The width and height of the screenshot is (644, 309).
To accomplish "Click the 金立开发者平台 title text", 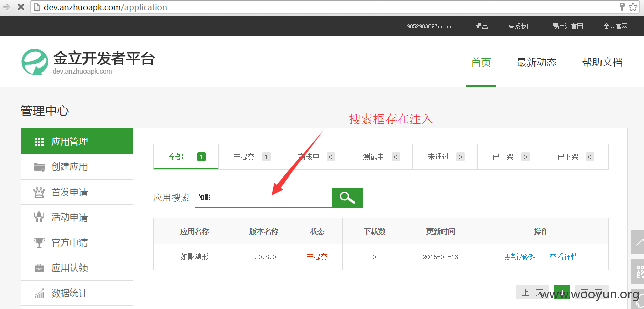I will pos(104,58).
